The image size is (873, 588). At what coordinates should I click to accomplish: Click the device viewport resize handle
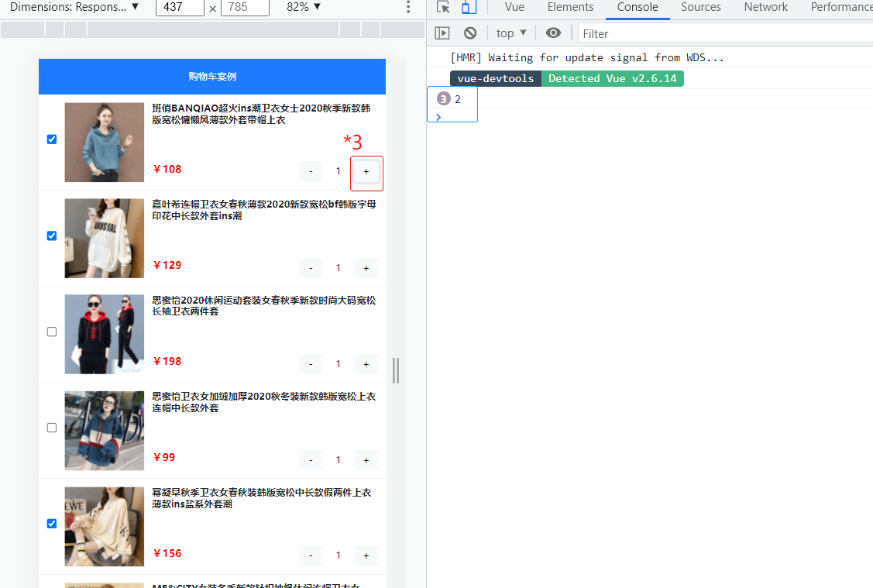[396, 370]
